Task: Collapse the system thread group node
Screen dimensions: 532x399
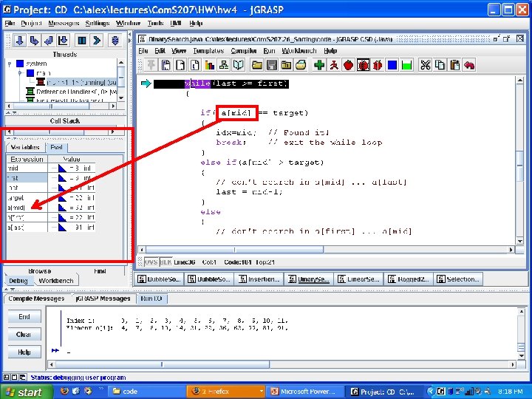Action: tap(10, 64)
